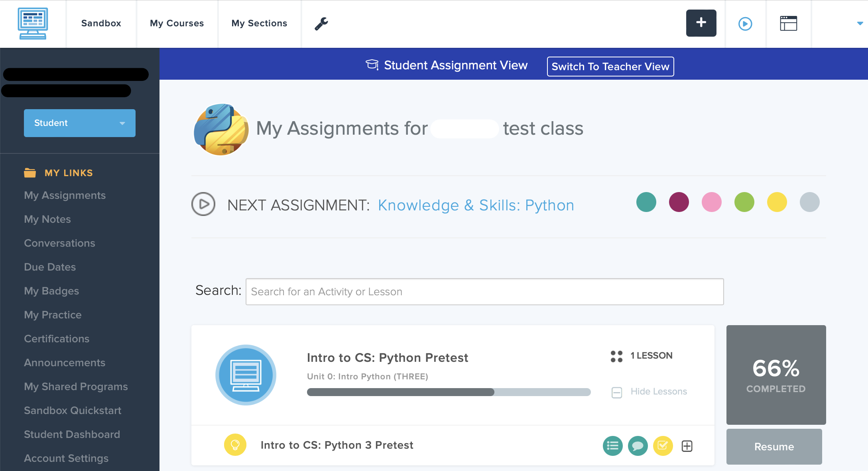
Task: Open the top-right account dropdown arrow
Action: click(860, 24)
